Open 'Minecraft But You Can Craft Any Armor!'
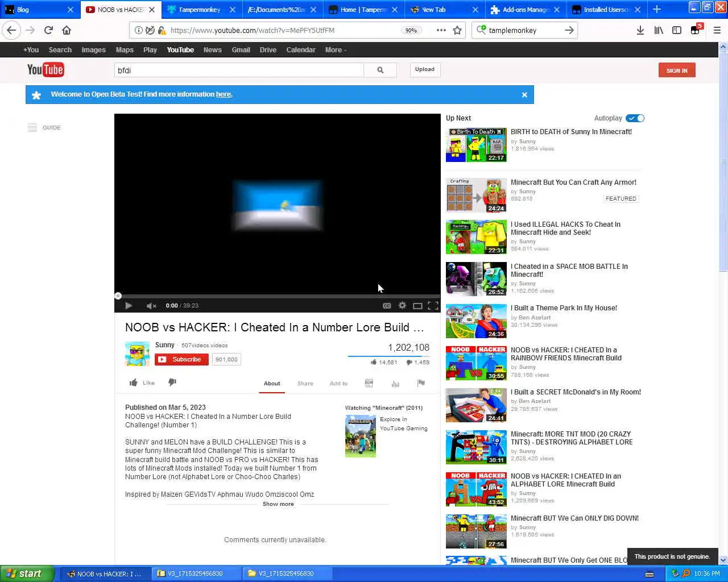 (x=573, y=182)
